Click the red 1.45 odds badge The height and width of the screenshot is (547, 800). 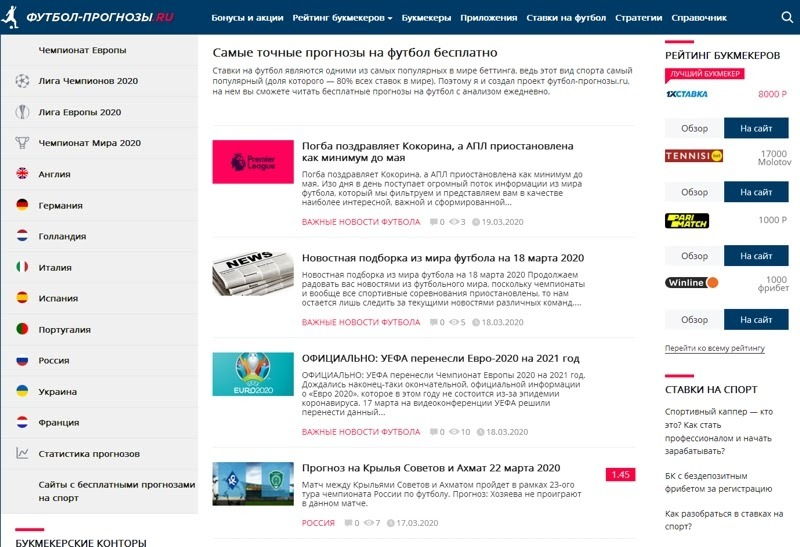(620, 474)
